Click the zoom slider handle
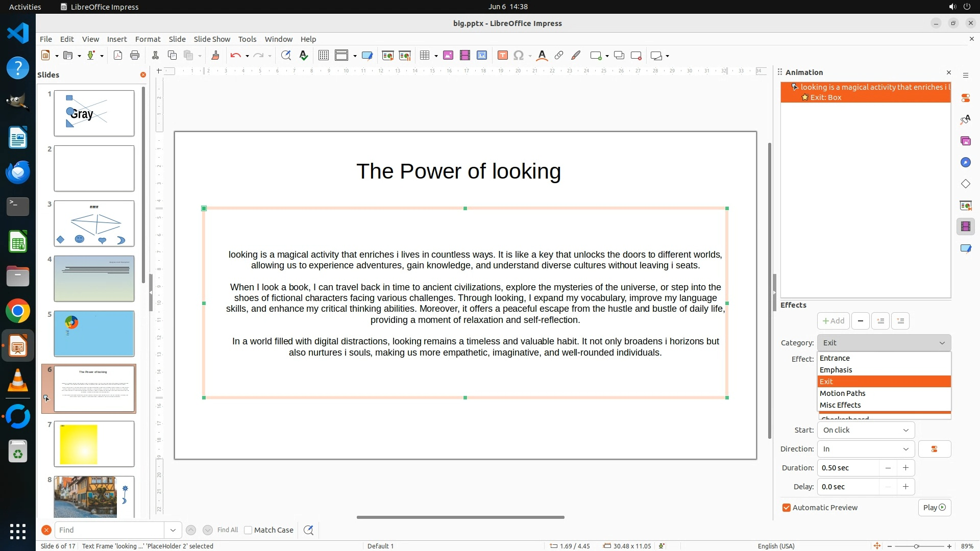The image size is (980, 551). pyautogui.click(x=916, y=546)
